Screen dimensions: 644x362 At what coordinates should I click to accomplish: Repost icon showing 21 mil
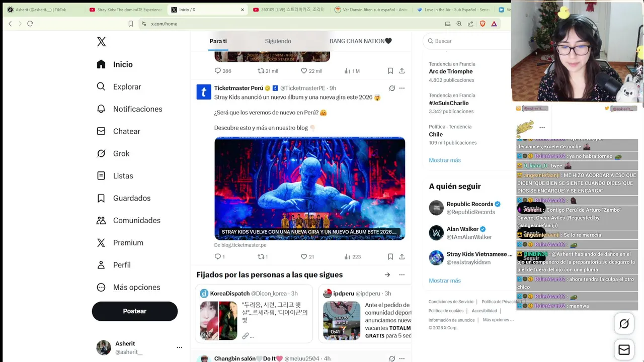pos(261,71)
